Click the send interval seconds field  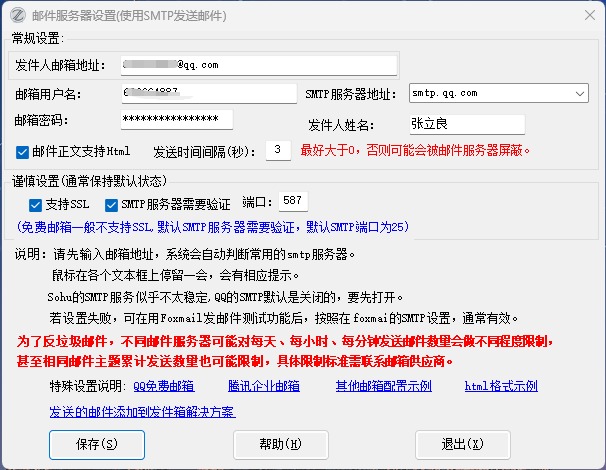(277, 151)
